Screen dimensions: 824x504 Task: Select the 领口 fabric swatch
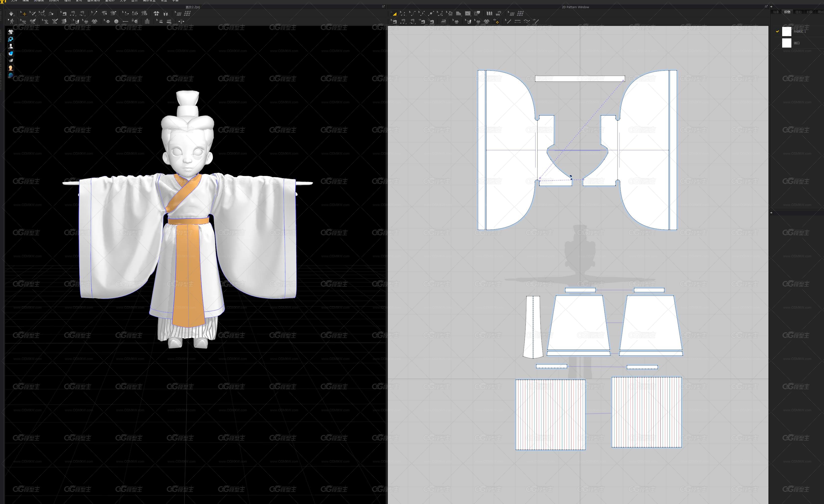(787, 43)
